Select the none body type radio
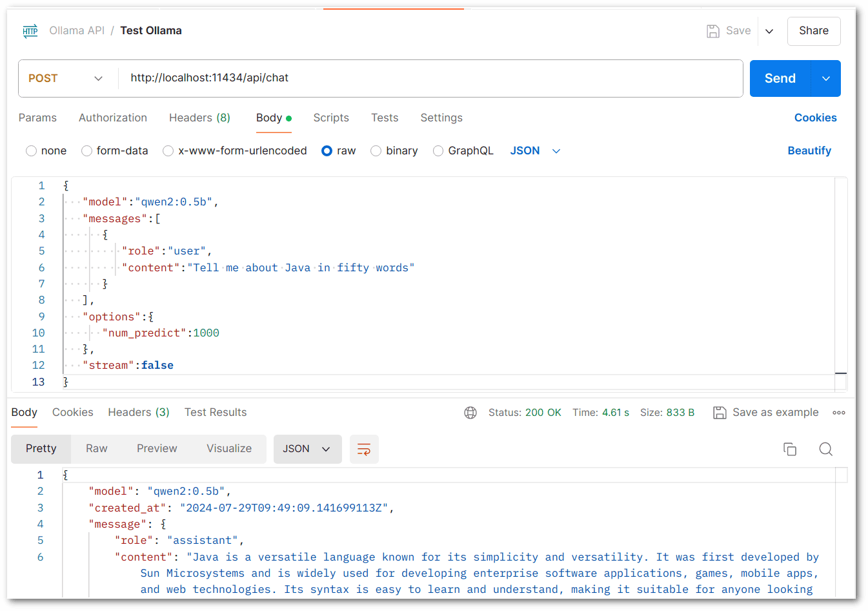868x611 pixels. click(31, 150)
